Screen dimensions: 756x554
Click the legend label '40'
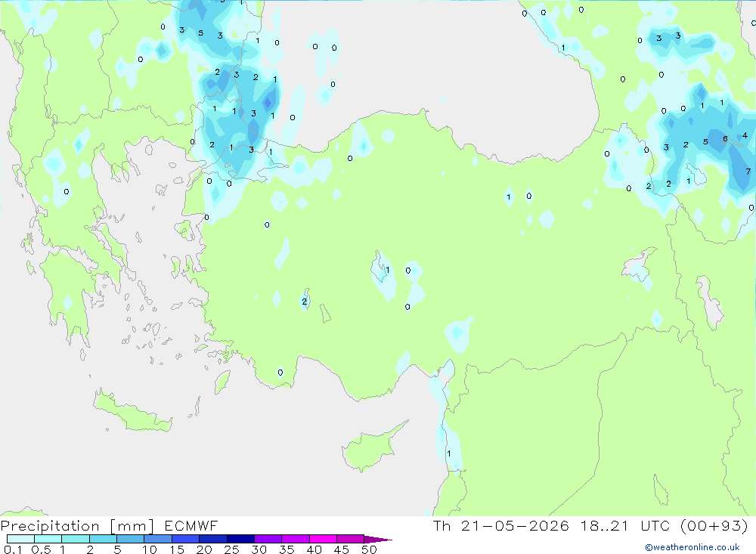coord(314,549)
